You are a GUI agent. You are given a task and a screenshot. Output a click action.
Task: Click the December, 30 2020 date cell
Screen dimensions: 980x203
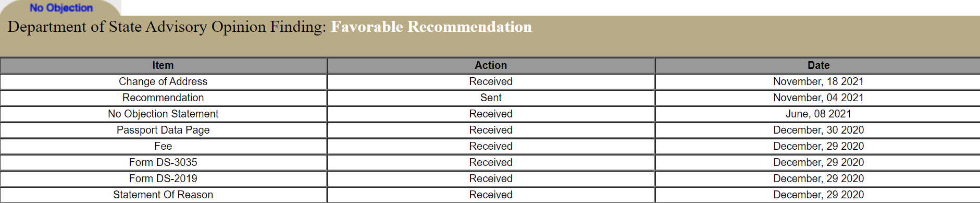click(x=818, y=130)
